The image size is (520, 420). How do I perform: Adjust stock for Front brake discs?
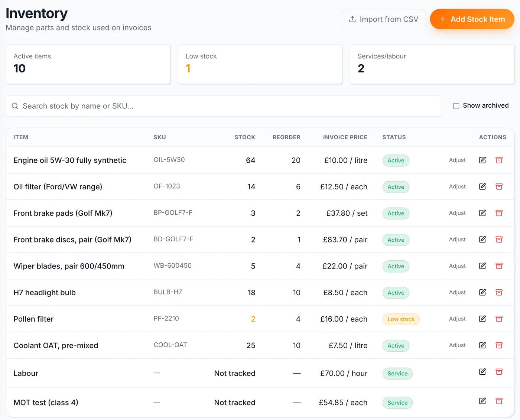point(457,240)
